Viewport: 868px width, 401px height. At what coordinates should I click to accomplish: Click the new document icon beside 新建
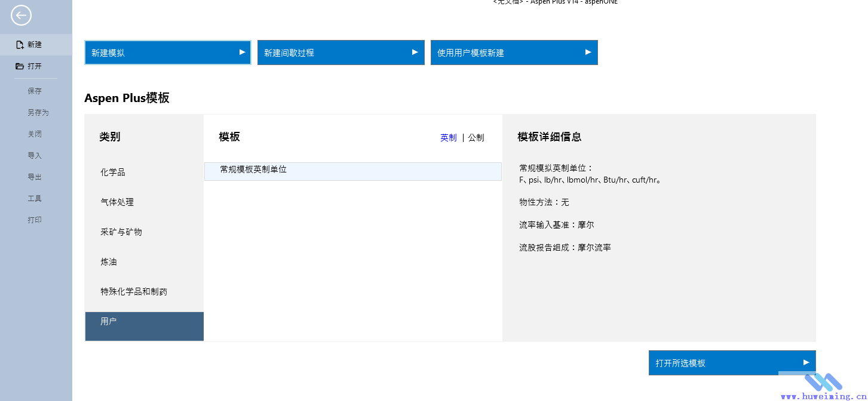tap(20, 45)
